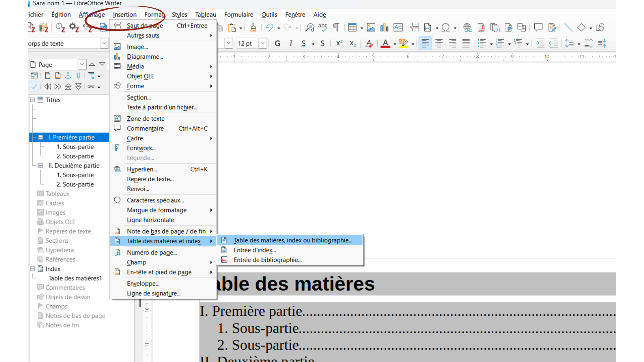The height and width of the screenshot is (362, 644).
Task: Insert an image from the toolbar
Action: point(371,27)
